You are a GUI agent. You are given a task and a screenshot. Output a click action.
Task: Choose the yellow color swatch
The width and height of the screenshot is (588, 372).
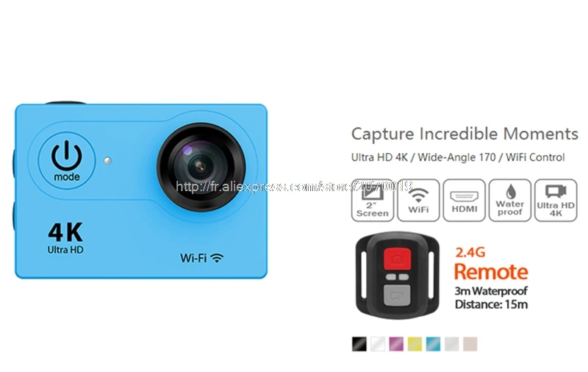click(415, 344)
